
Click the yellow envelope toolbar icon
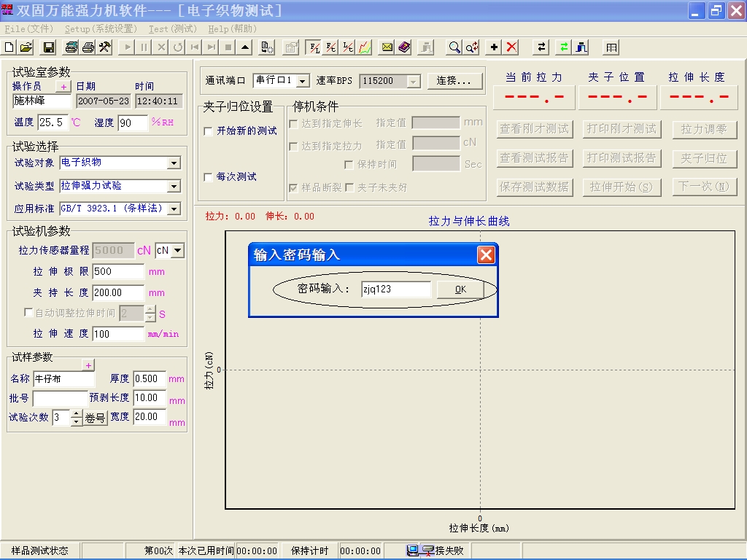pos(387,47)
